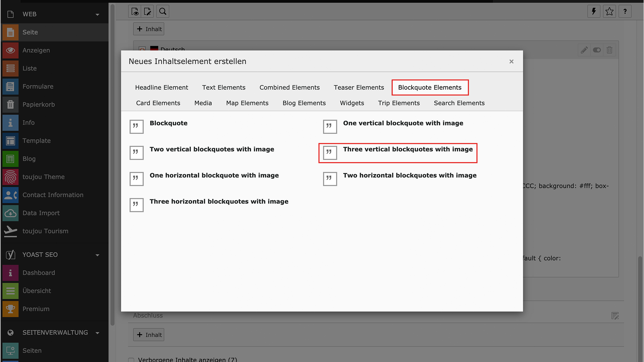Click the toujou Tourism airplane icon
The height and width of the screenshot is (362, 644).
[x=10, y=231]
